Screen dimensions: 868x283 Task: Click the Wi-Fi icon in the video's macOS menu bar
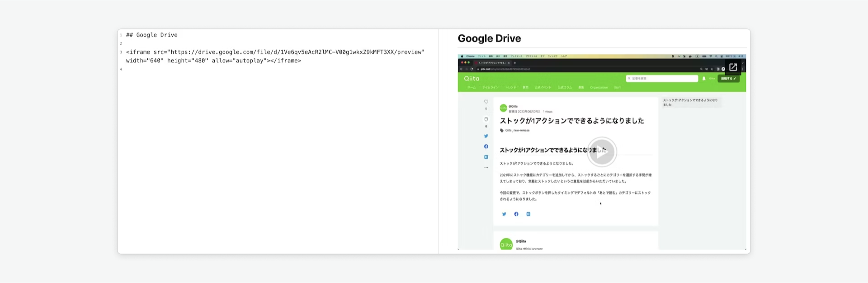(x=711, y=56)
